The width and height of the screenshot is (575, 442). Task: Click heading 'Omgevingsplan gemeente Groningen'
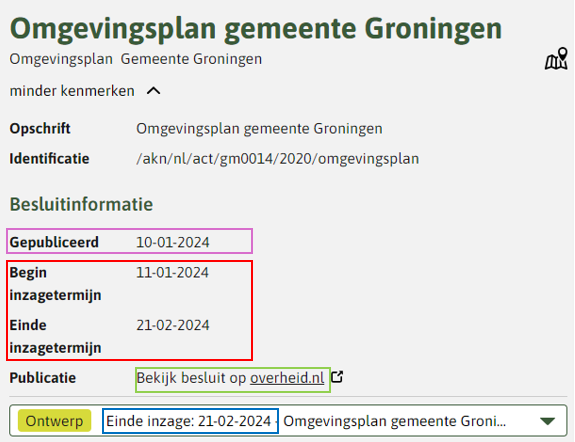click(x=256, y=29)
